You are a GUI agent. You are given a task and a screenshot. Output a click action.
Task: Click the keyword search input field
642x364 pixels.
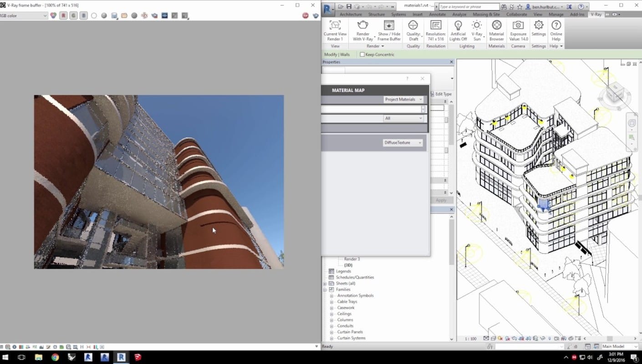pyautogui.click(x=469, y=7)
